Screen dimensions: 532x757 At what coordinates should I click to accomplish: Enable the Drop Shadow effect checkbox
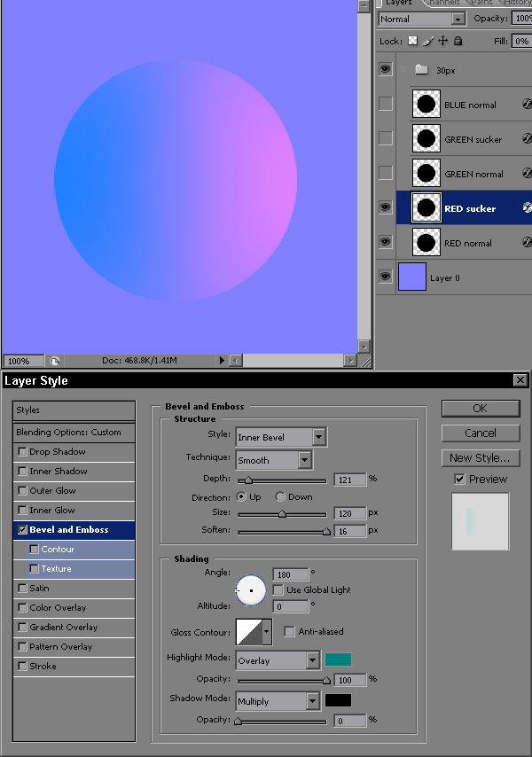click(x=22, y=452)
